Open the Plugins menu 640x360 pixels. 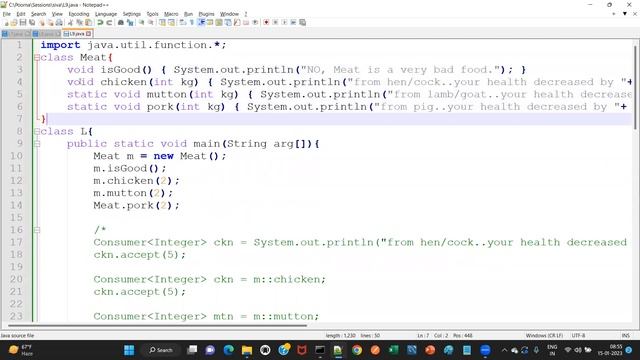point(206,14)
